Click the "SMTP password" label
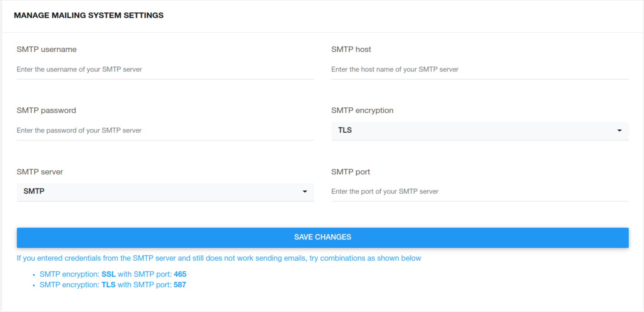Screen dimensions: 644x312 (46, 110)
